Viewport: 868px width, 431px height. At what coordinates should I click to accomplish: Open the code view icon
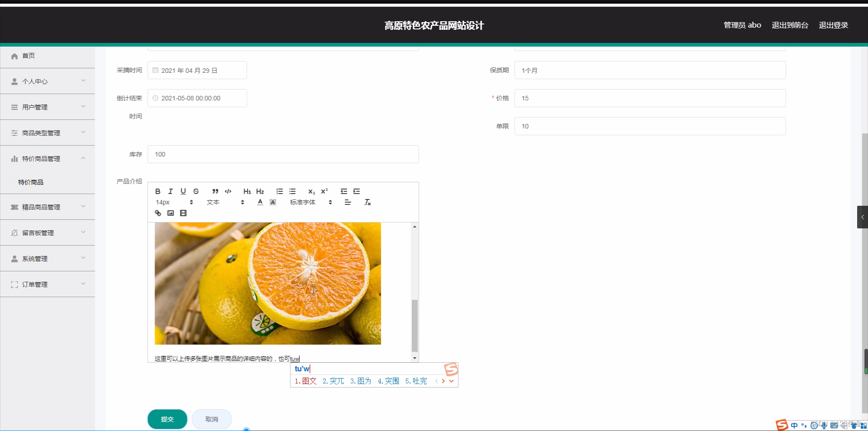(x=228, y=191)
